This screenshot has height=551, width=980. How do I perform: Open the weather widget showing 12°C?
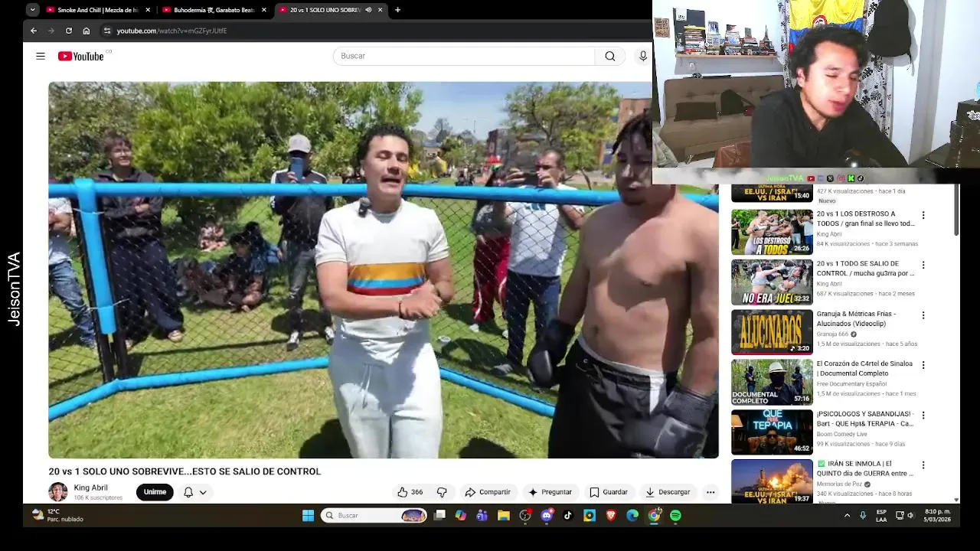click(57, 515)
